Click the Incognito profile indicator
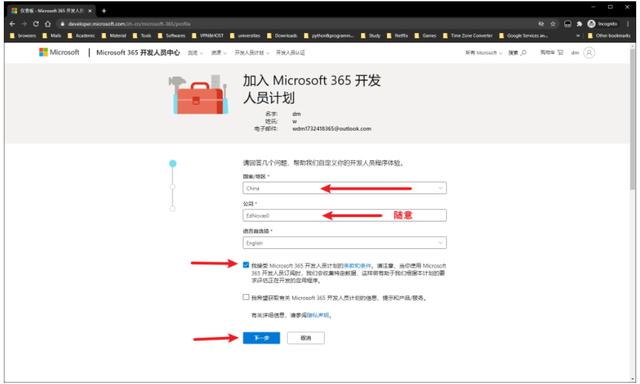The height and width of the screenshot is (384, 640). [x=602, y=24]
